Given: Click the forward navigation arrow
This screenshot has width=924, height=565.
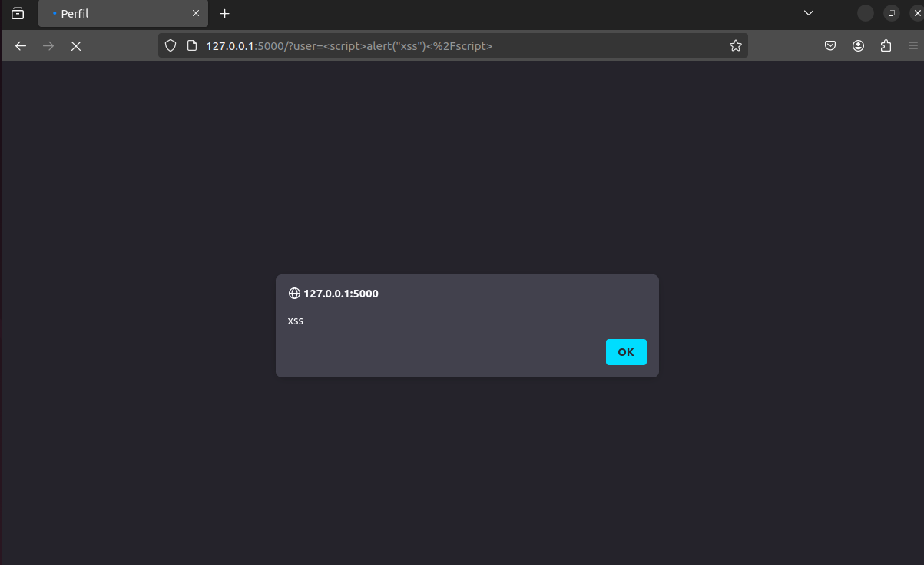Looking at the screenshot, I should 48,46.
